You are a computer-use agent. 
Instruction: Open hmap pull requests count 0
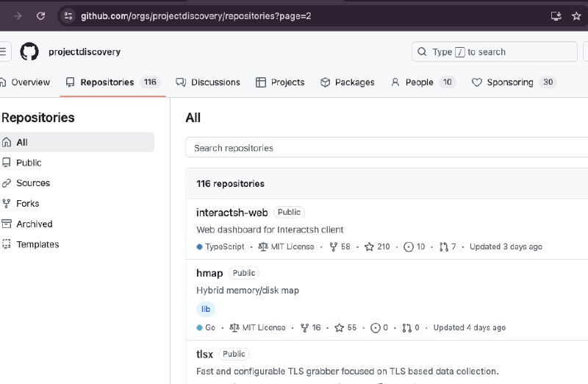point(411,327)
